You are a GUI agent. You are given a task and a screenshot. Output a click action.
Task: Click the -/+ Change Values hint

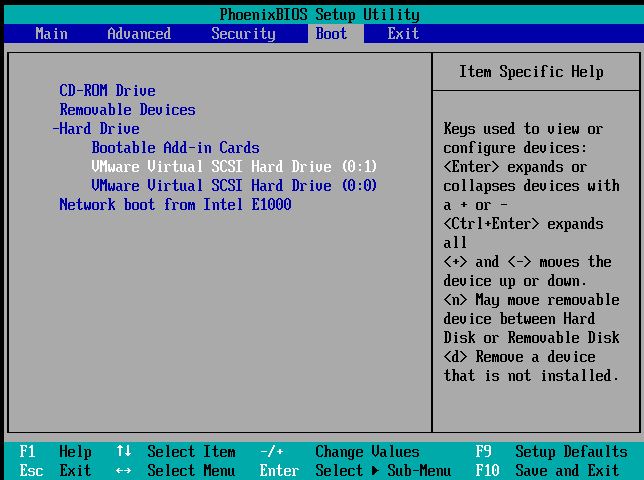[340, 452]
